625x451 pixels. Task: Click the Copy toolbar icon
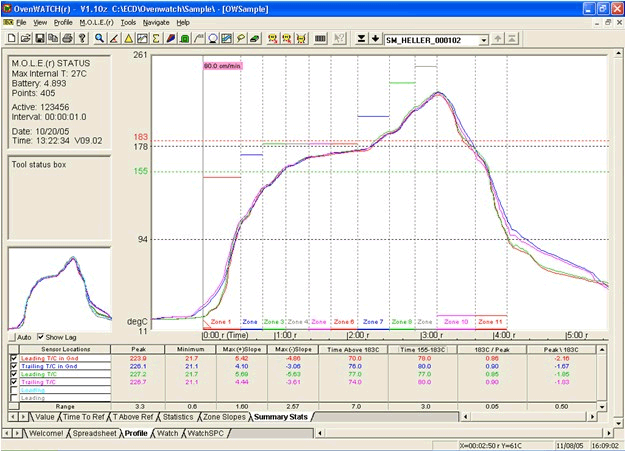click(x=53, y=38)
